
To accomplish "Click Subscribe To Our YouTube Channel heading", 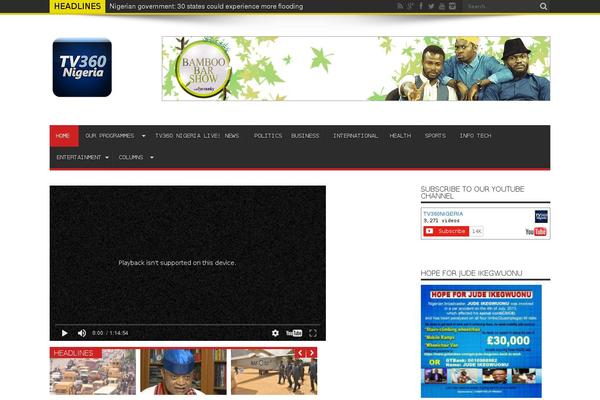I will coord(473,193).
